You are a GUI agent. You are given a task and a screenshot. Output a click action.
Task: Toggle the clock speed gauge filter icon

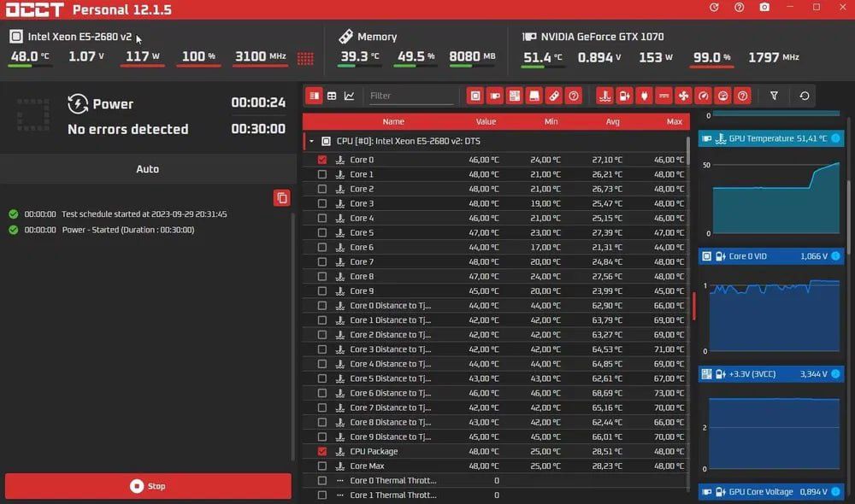coord(704,96)
